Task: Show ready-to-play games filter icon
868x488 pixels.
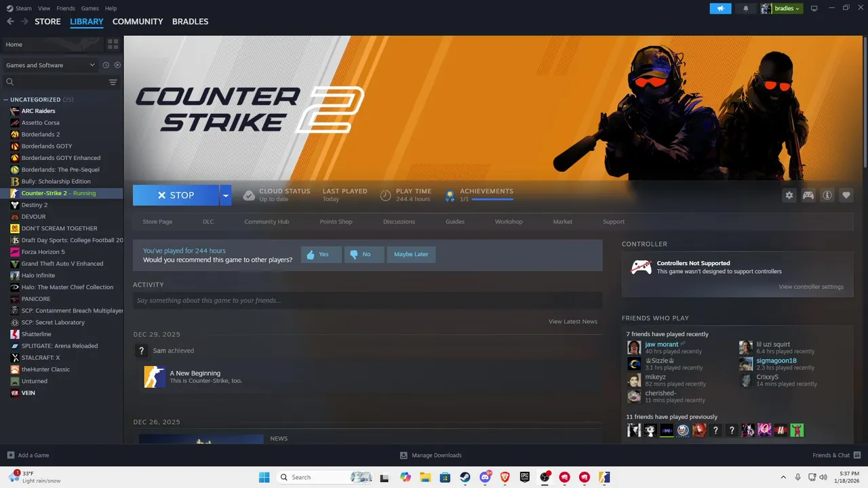Action: click(x=117, y=65)
